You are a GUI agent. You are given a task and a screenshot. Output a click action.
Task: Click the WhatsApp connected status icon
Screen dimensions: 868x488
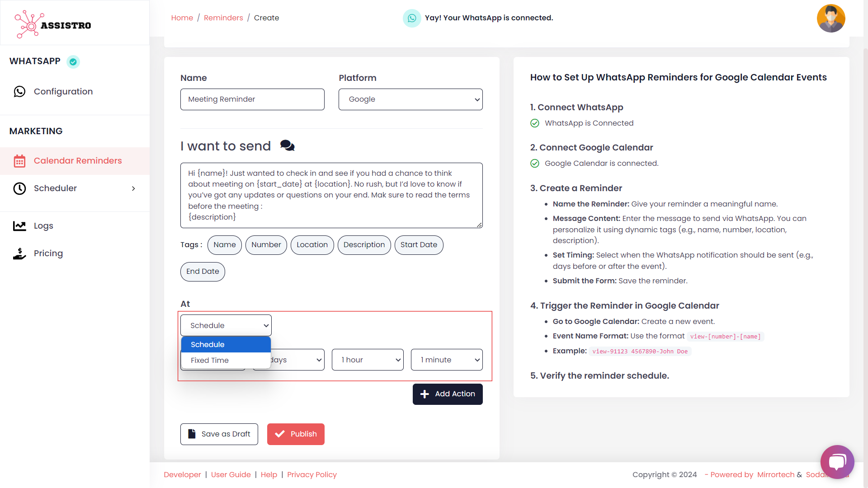[412, 18]
